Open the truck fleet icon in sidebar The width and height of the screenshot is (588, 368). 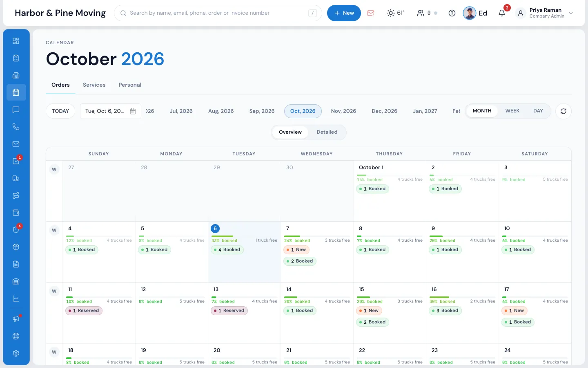coord(16,178)
